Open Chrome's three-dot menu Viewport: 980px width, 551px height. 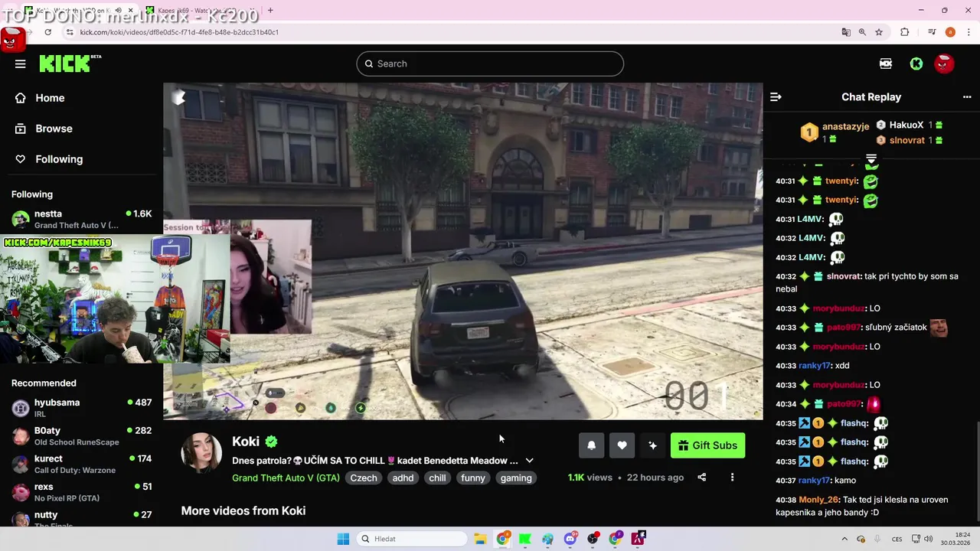tap(967, 32)
